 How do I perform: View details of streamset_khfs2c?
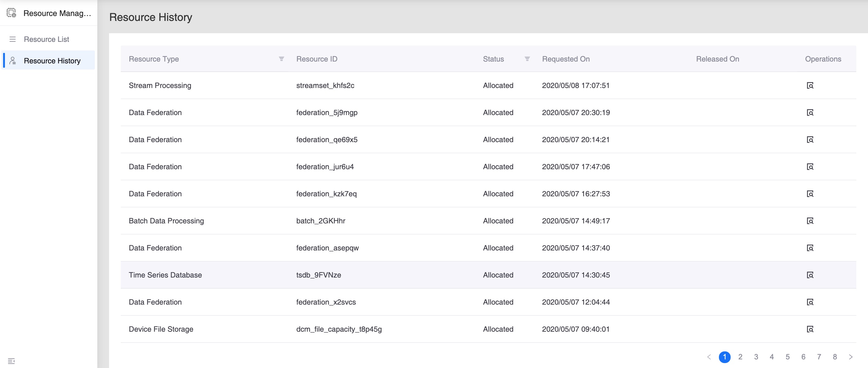coord(810,86)
